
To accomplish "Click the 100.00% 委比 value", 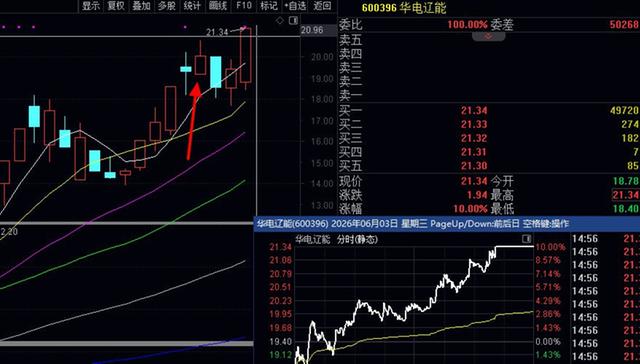I will [x=467, y=25].
